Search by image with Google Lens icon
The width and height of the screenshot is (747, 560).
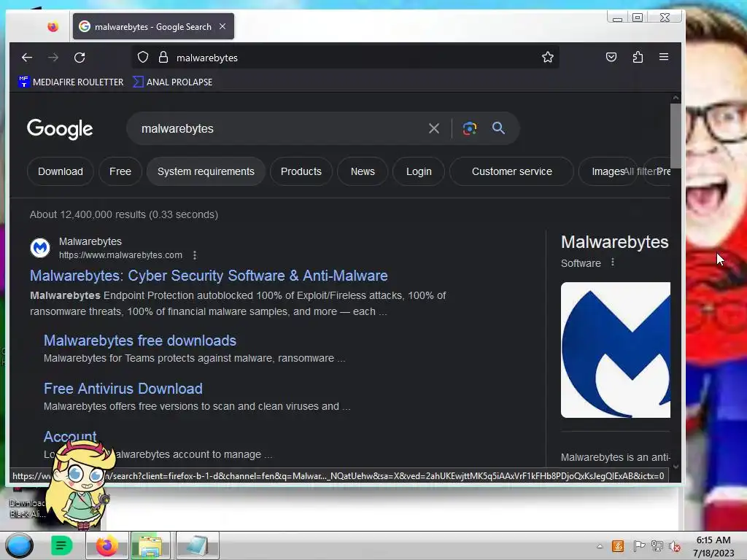pos(470,128)
